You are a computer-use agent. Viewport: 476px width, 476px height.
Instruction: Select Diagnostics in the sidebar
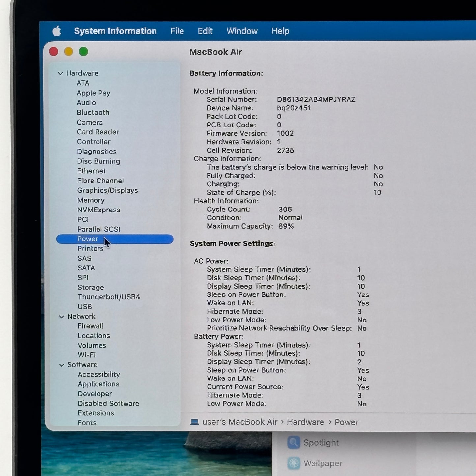point(97,152)
